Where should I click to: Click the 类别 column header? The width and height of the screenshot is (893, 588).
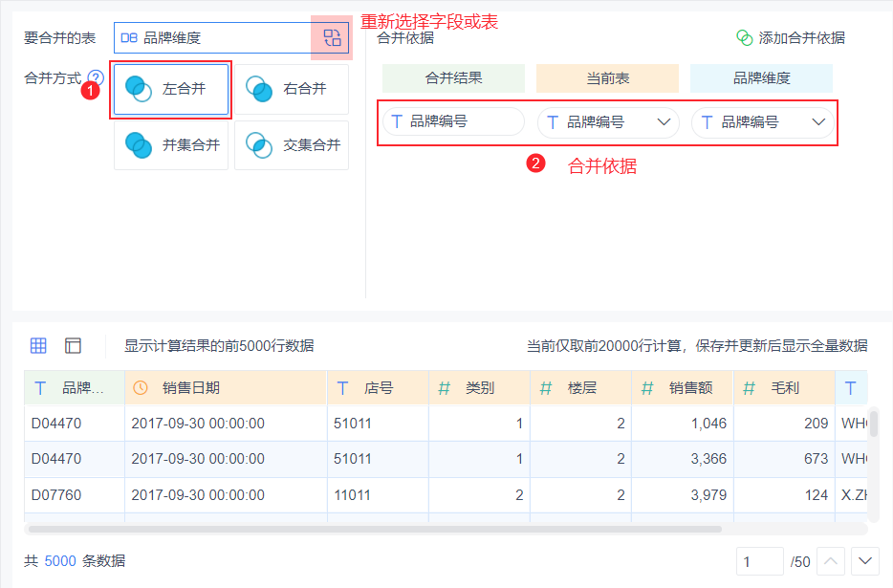(479, 388)
